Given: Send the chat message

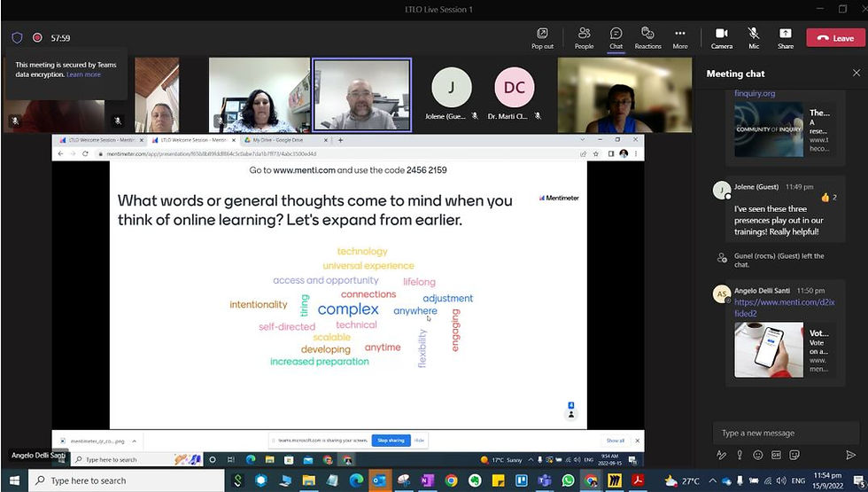Looking at the screenshot, I should pos(851,455).
